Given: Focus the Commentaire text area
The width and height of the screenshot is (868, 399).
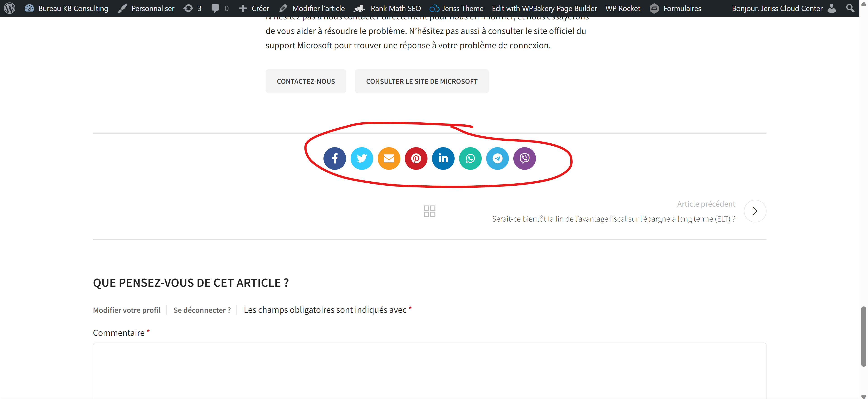Looking at the screenshot, I should 430,371.
